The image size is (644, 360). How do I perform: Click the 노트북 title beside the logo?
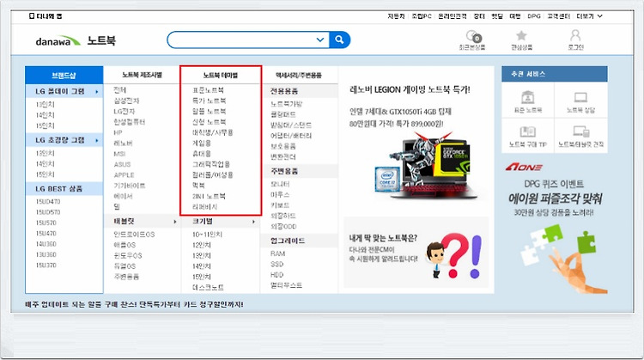coord(101,40)
